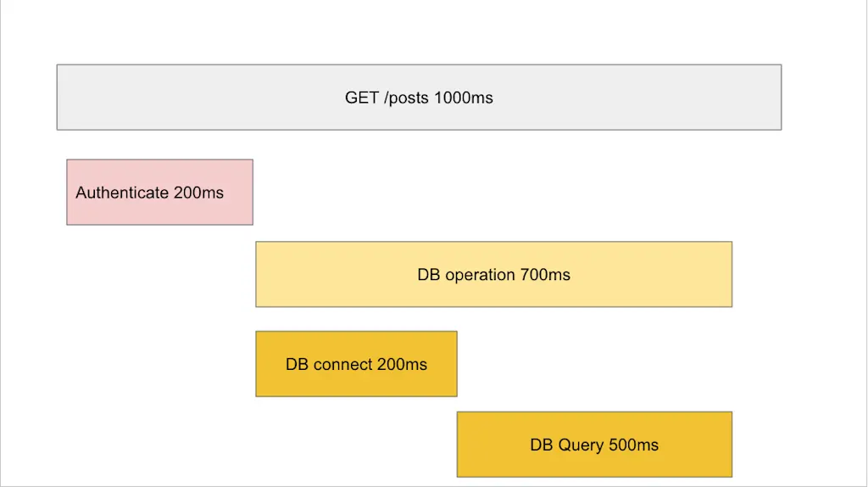Viewport: 868px width, 487px height.
Task: Click the "GET /posts 1000ms" text label
Action: (x=419, y=98)
